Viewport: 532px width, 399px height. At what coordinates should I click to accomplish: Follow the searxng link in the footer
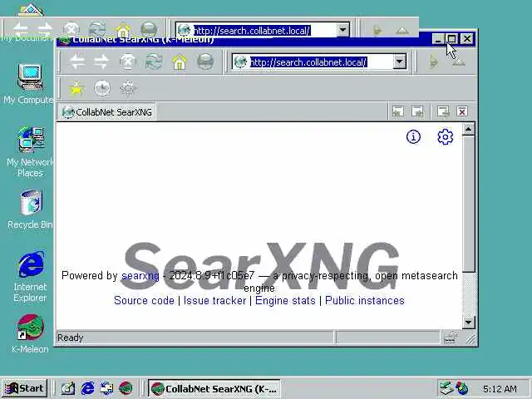(140, 275)
